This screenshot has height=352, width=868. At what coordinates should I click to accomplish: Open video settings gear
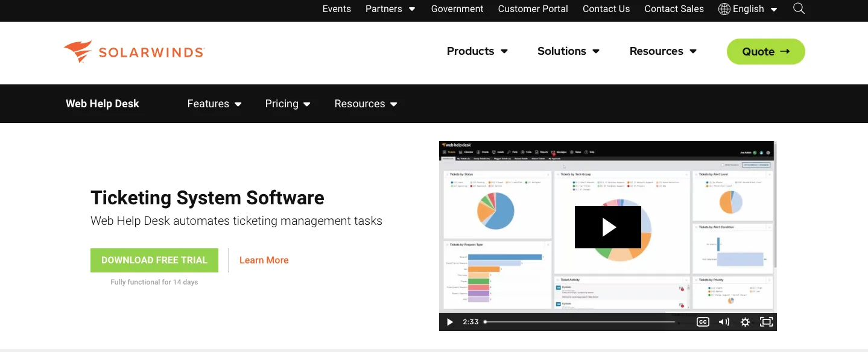click(x=745, y=322)
